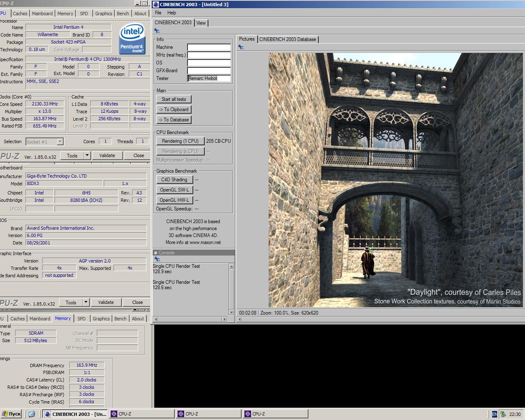This screenshot has width=525, height=420.
Task: Select the CINEBENCH 2003 tab
Action: 173,23
